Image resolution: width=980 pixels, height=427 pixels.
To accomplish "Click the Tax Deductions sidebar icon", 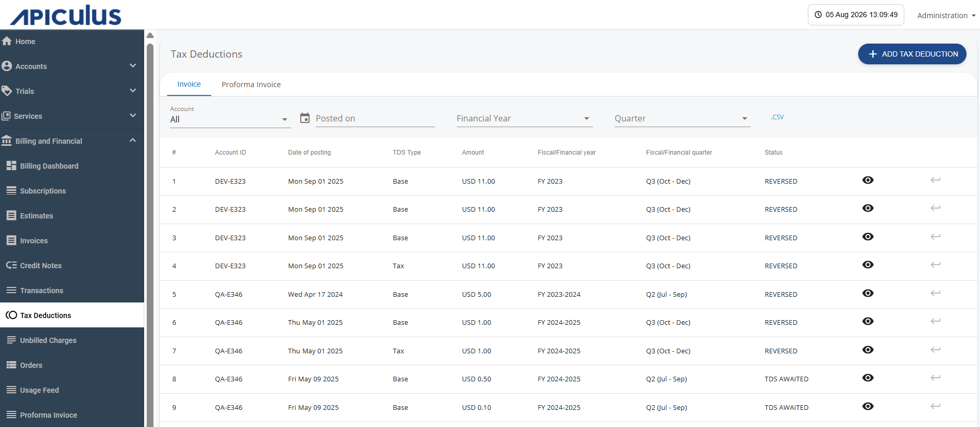I will [11, 315].
